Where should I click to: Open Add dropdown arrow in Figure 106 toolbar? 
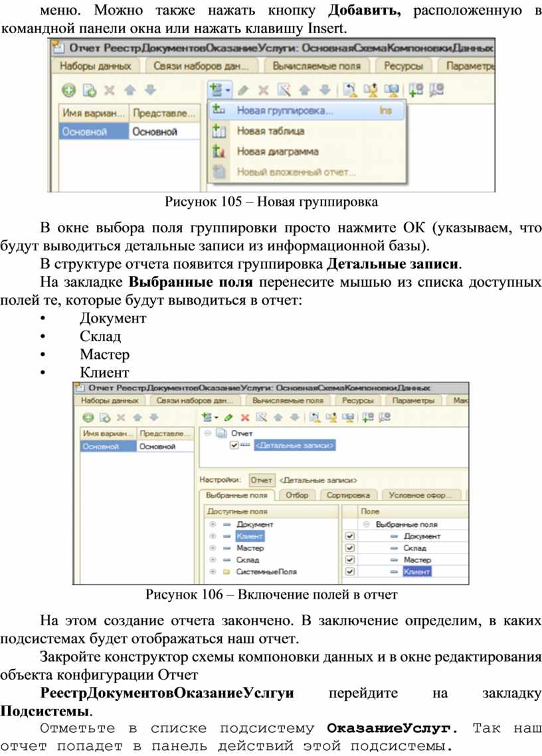click(x=217, y=417)
